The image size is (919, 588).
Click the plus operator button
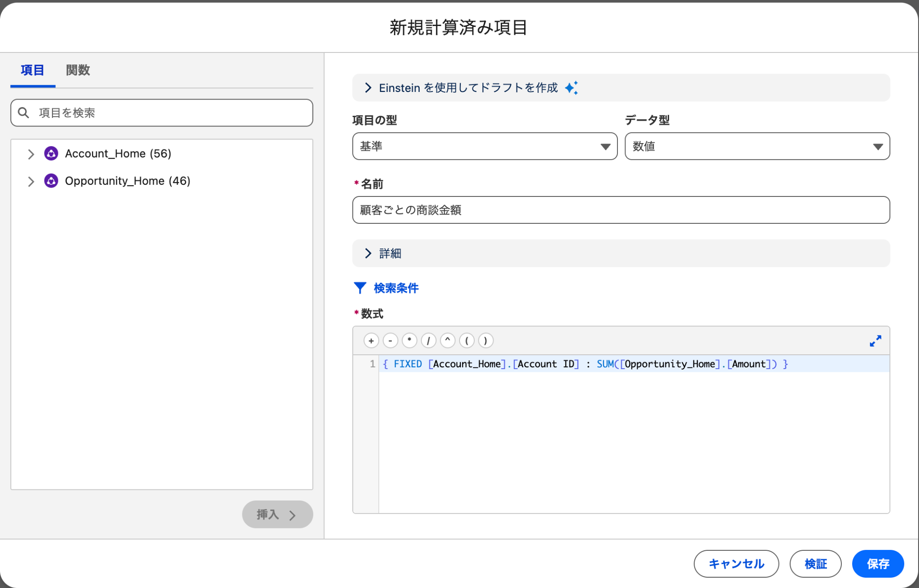pos(371,341)
